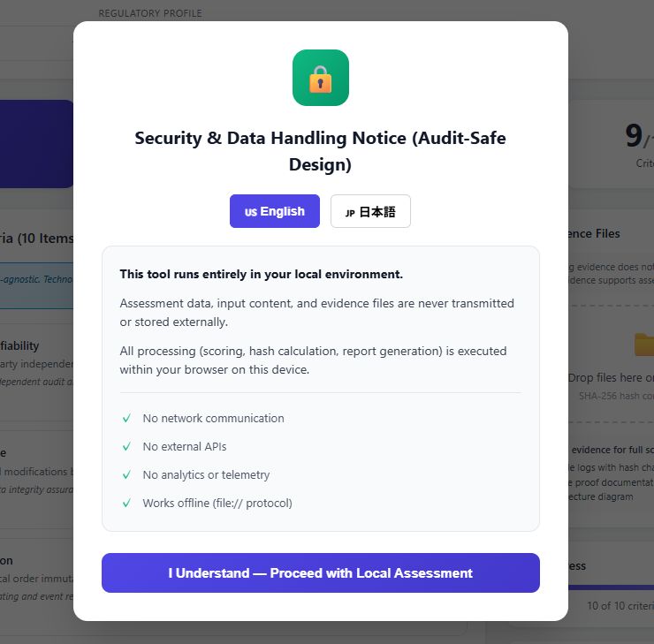Click checkmark beside No analytics or telemetry
The width and height of the screenshot is (654, 644).
(126, 474)
